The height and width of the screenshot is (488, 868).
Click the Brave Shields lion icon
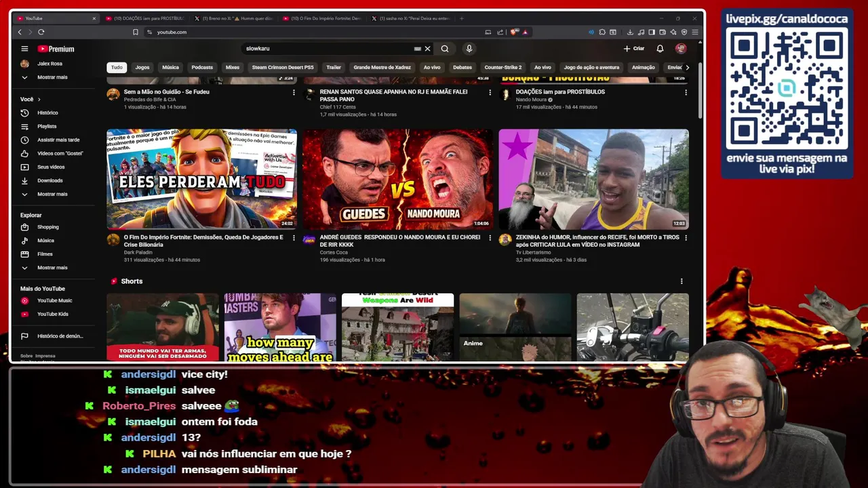(x=513, y=32)
